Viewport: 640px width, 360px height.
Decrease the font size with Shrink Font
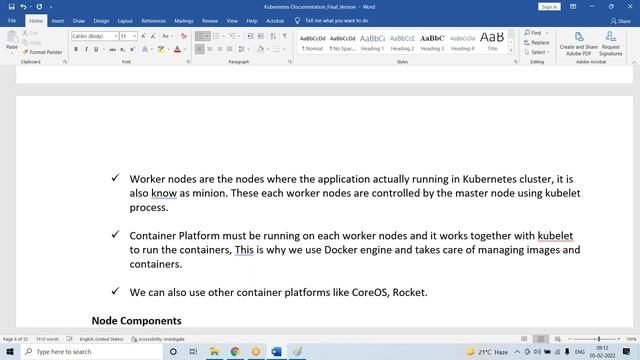point(153,36)
